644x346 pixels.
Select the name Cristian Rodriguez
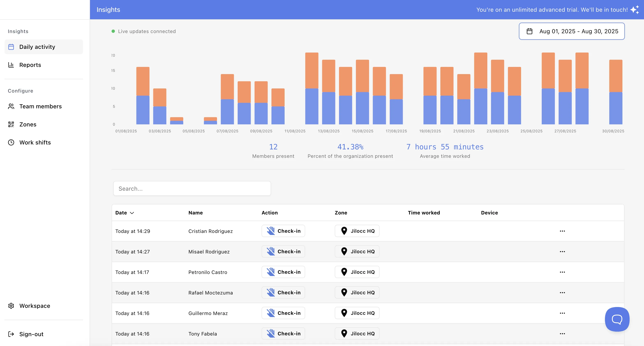210,231
